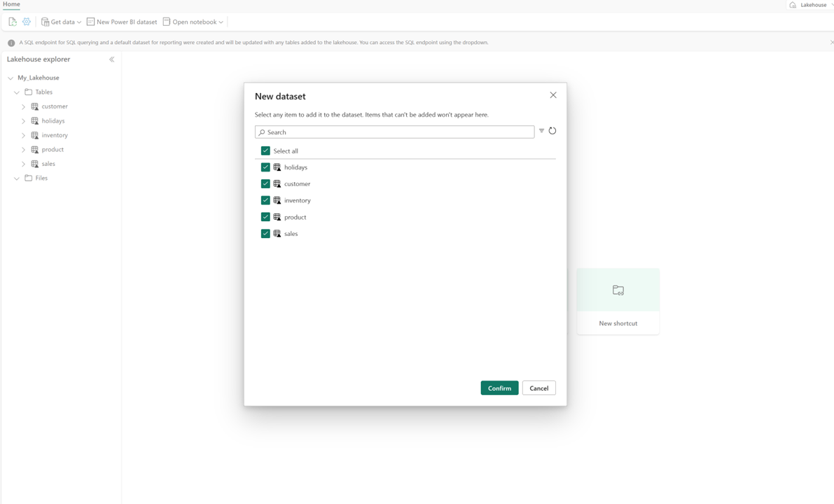Toggle the sales table checkbox

[265, 234]
